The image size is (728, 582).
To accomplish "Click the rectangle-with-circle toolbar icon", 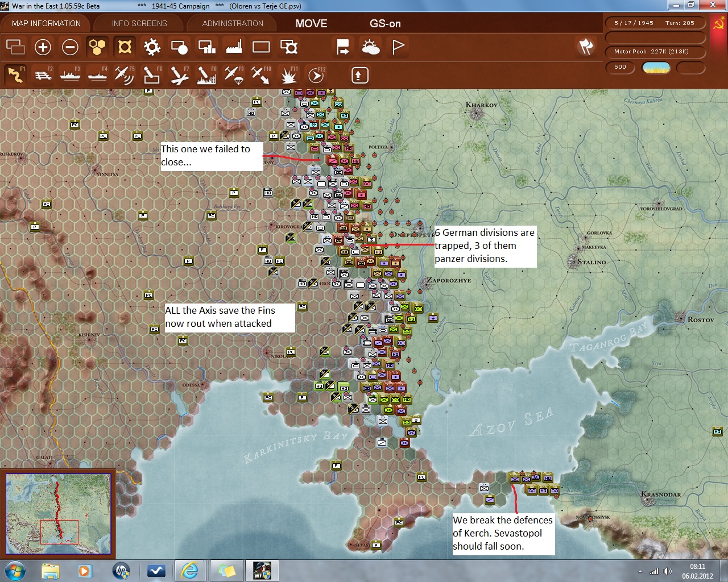I will pos(179,47).
